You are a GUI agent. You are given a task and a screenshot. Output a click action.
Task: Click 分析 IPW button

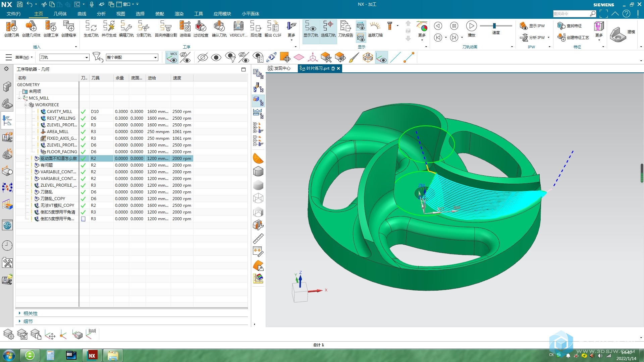coord(532,37)
